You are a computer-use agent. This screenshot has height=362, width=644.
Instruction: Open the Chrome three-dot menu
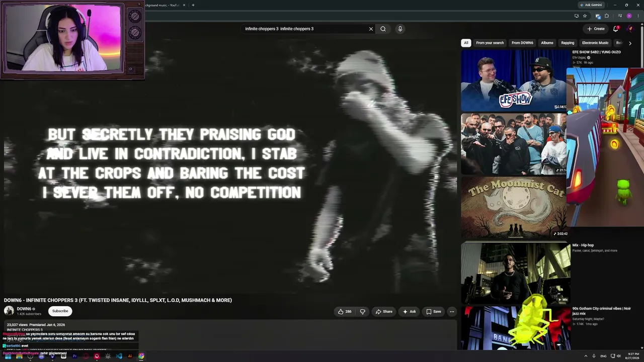[638, 16]
